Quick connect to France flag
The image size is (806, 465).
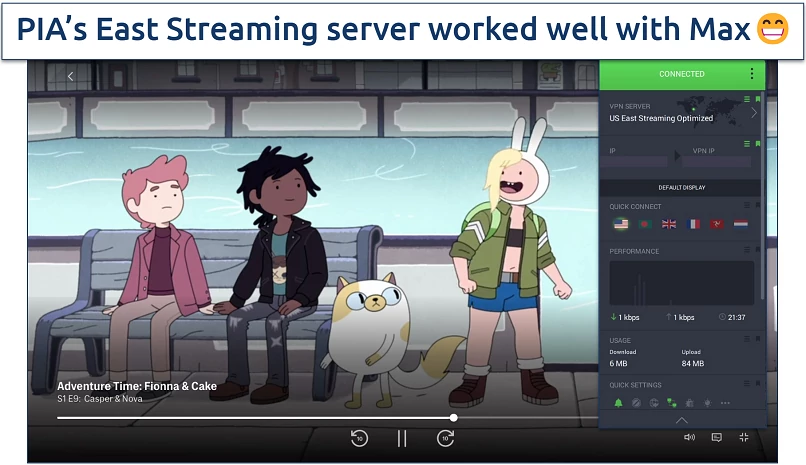pos(693,224)
